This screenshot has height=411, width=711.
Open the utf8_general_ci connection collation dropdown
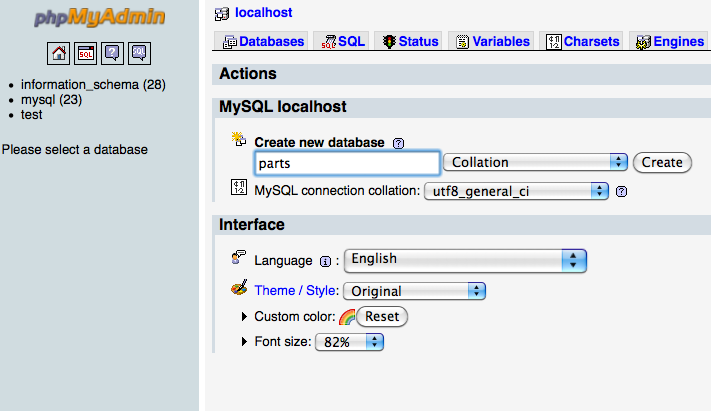(x=516, y=191)
